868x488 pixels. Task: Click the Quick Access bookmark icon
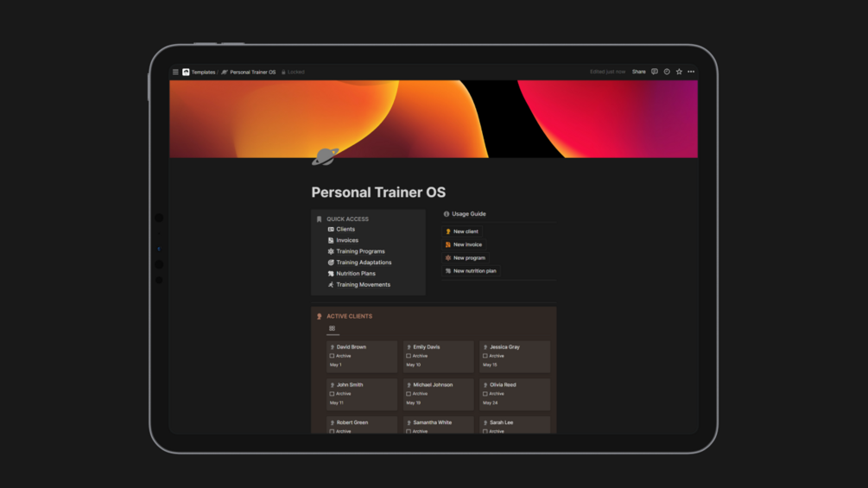[x=319, y=219]
